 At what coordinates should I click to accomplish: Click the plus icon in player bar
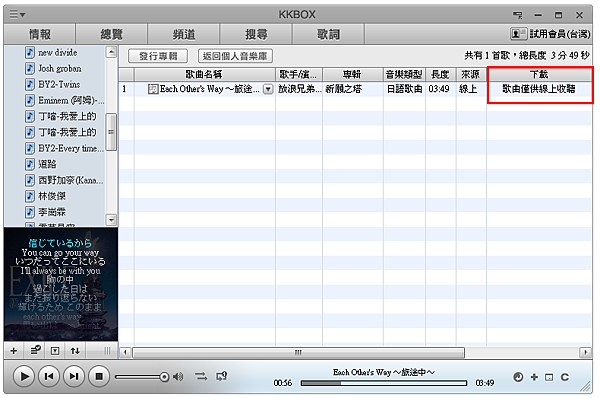pos(534,377)
